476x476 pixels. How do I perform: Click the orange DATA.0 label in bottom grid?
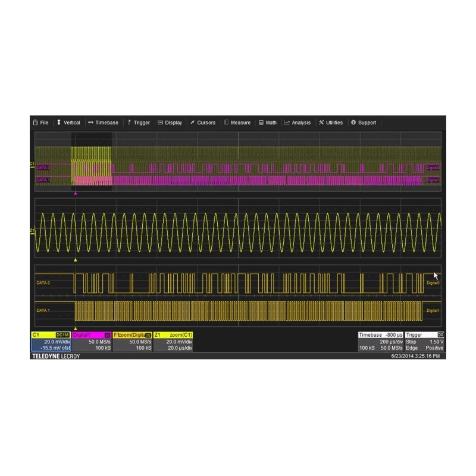pyautogui.click(x=43, y=283)
